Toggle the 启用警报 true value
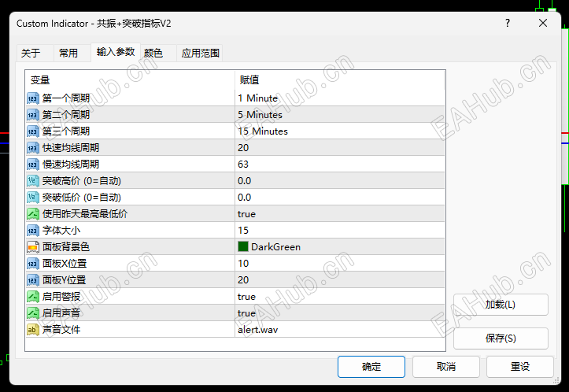Viewport: 569px width, 392px height. coord(340,297)
